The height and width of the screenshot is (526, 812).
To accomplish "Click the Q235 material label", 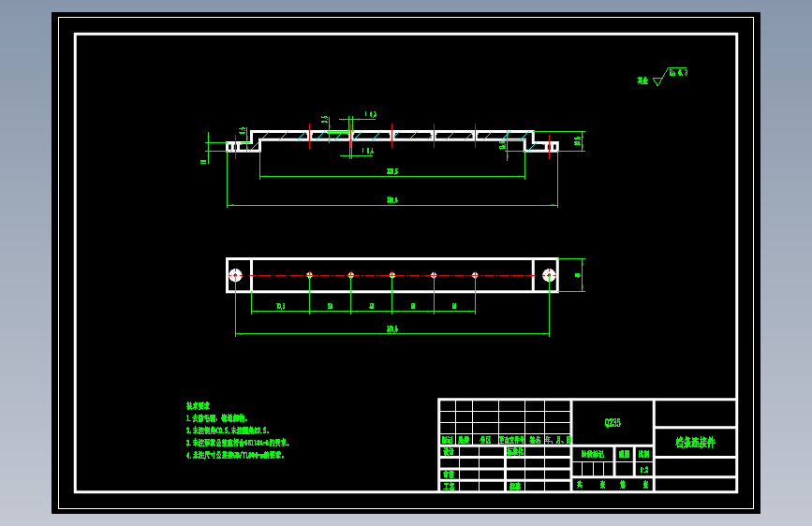I will [x=613, y=422].
